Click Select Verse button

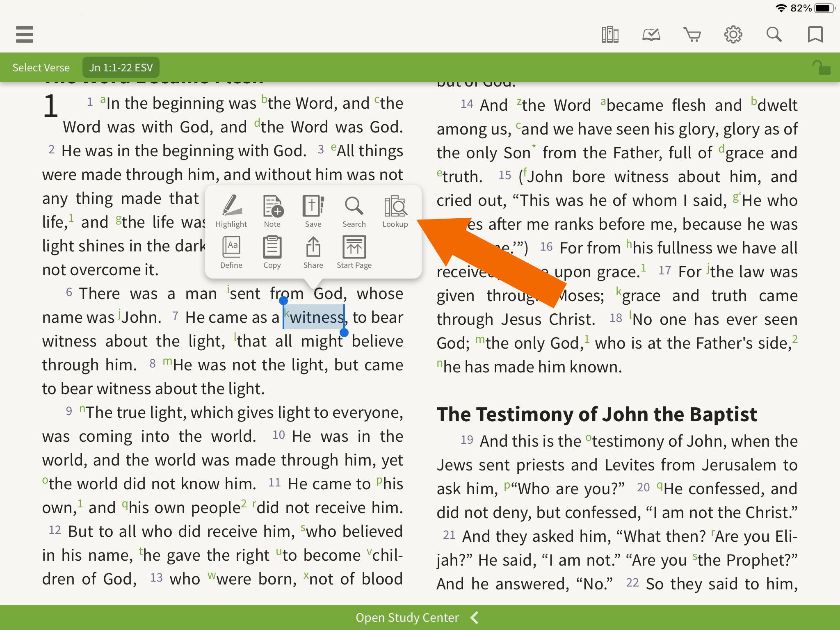point(41,67)
